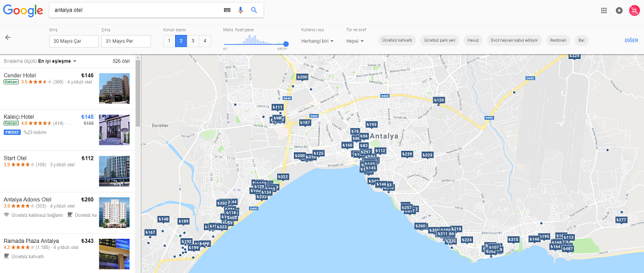Open Start Otel listing
The width and height of the screenshot is (644, 273).
67,171
